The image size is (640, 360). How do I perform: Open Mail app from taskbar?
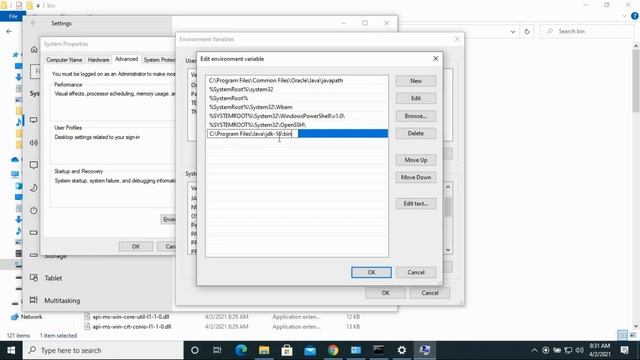click(x=310, y=350)
